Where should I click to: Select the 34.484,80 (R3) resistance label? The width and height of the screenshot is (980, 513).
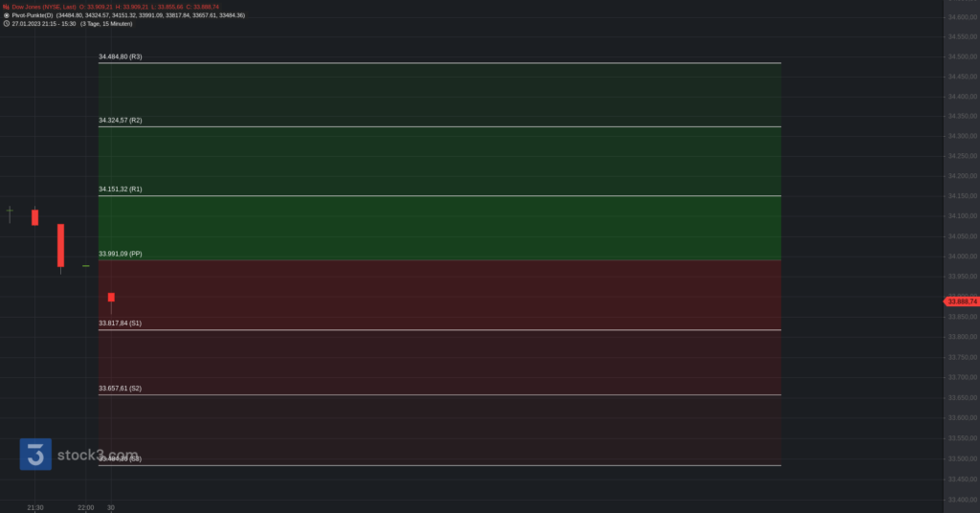click(121, 57)
